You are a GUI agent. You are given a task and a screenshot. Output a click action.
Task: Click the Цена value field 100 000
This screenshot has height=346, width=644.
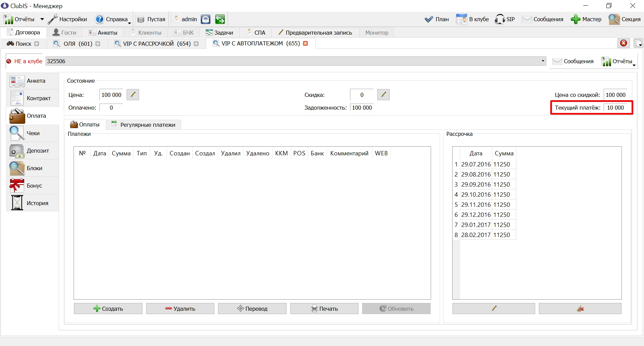pyautogui.click(x=111, y=95)
